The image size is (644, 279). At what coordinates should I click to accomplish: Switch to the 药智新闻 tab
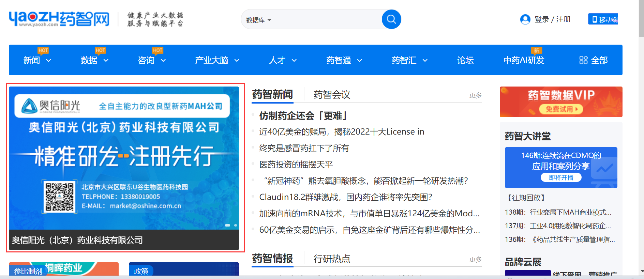point(272,94)
